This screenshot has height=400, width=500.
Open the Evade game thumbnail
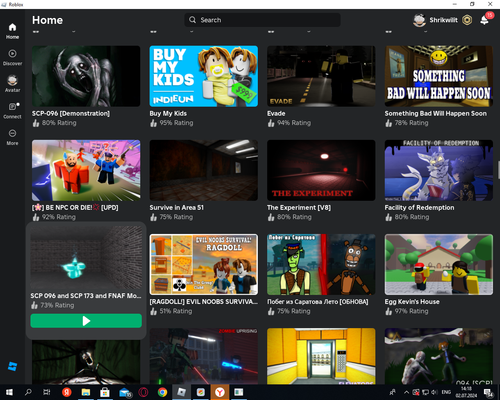pyautogui.click(x=321, y=76)
